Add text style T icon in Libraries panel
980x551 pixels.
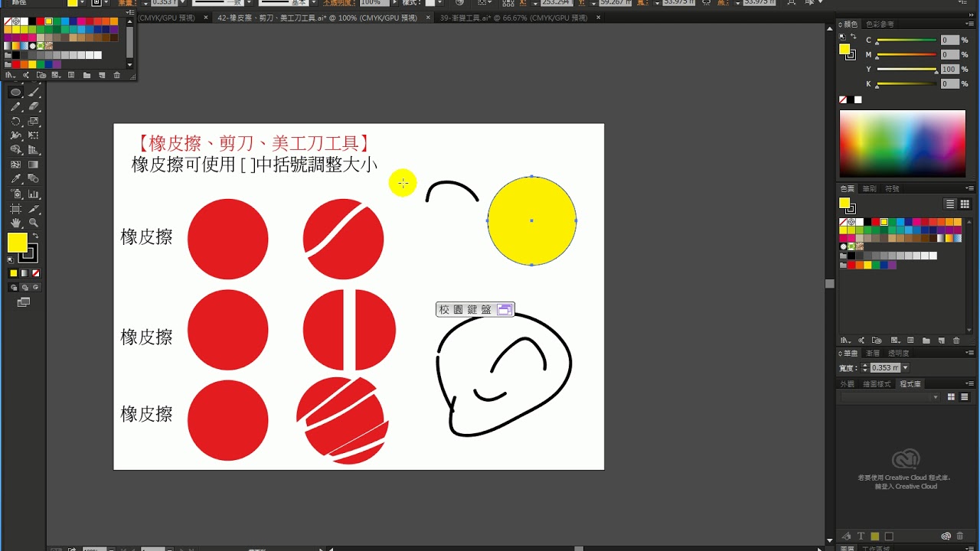pyautogui.click(x=861, y=536)
